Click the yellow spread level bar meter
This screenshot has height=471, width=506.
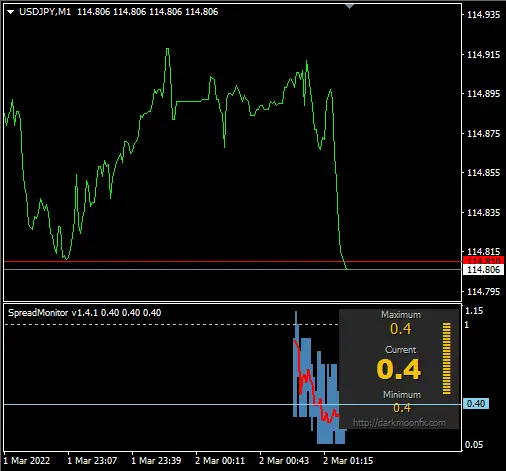click(447, 358)
